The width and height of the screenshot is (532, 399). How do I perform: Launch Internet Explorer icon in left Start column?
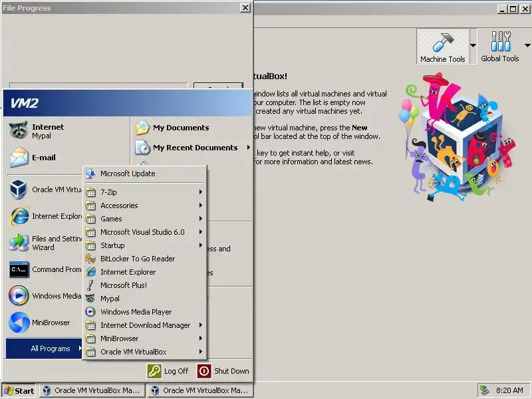tap(19, 216)
